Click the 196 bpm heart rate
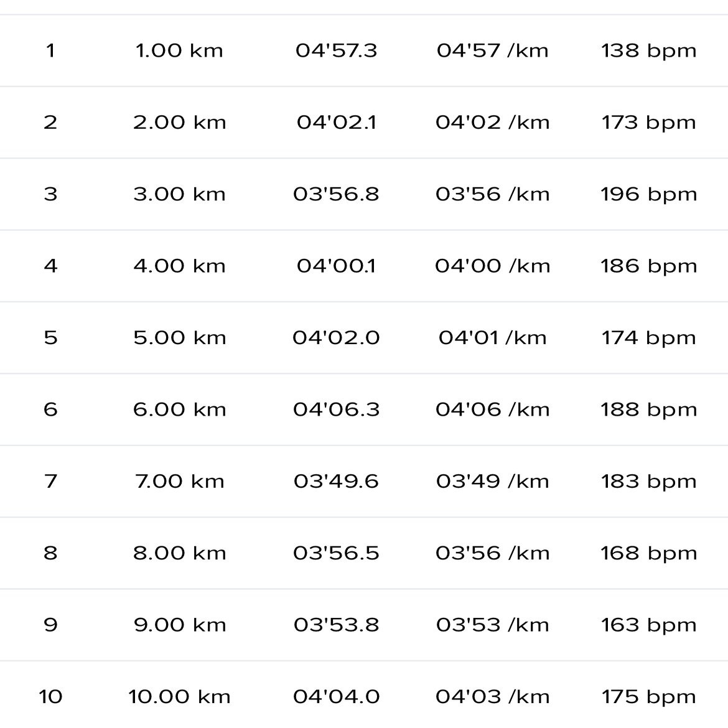The height and width of the screenshot is (728, 728). pyautogui.click(x=648, y=194)
